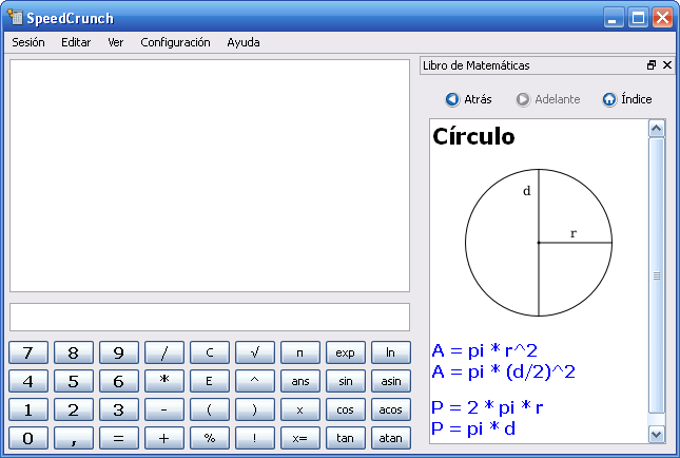
Task: Click the 7 keypad button
Action: pyautogui.click(x=28, y=353)
